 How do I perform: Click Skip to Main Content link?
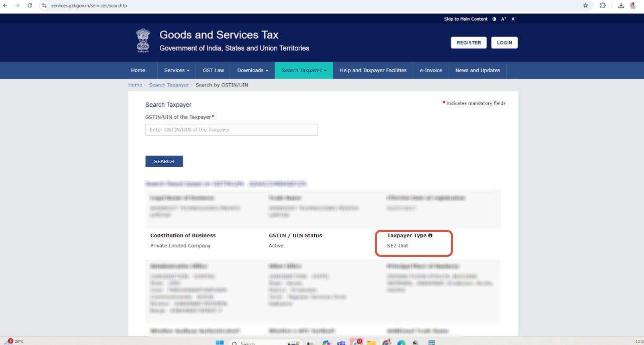[466, 19]
